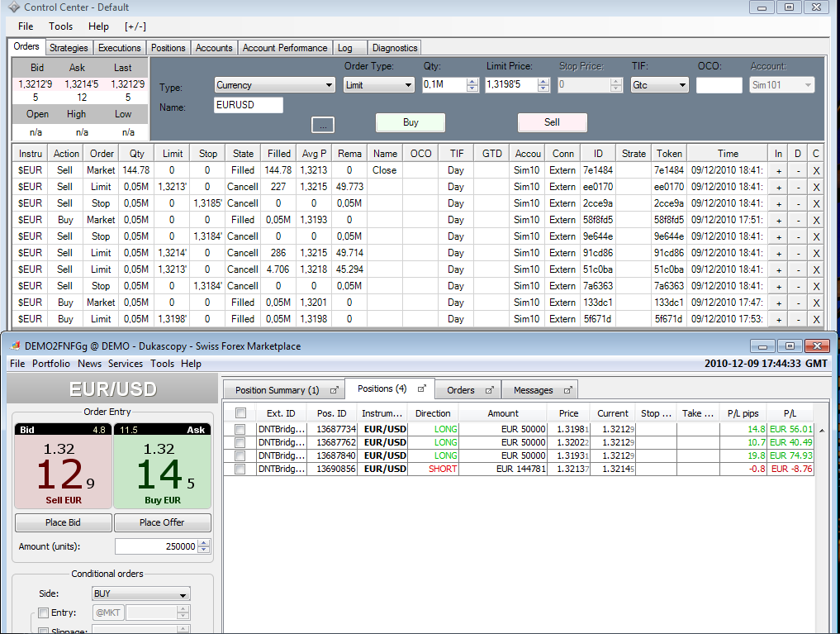
Task: Click the "EUR 74.93" P/L cell
Action: (x=791, y=455)
